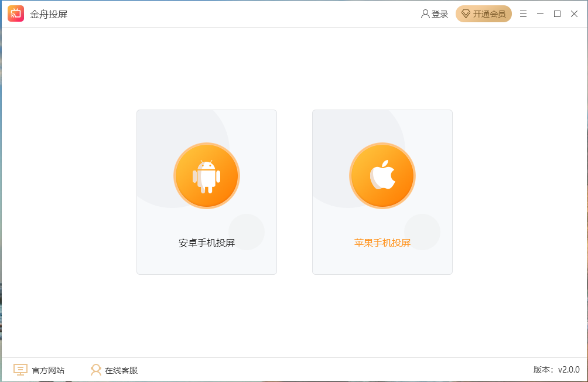Select the 安卓手机投屏 card
The height and width of the screenshot is (382, 588).
(x=206, y=192)
